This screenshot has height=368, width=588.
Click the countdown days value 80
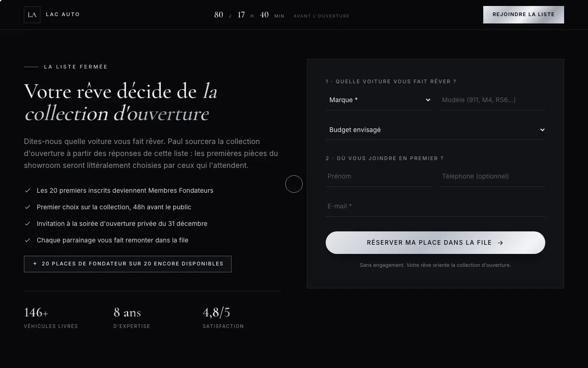coord(219,15)
